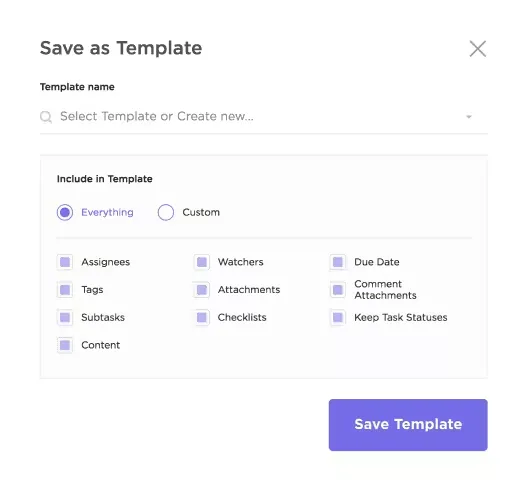Screen dimensions: 528x491
Task: Expand the template name dropdown arrow
Action: pos(469,117)
